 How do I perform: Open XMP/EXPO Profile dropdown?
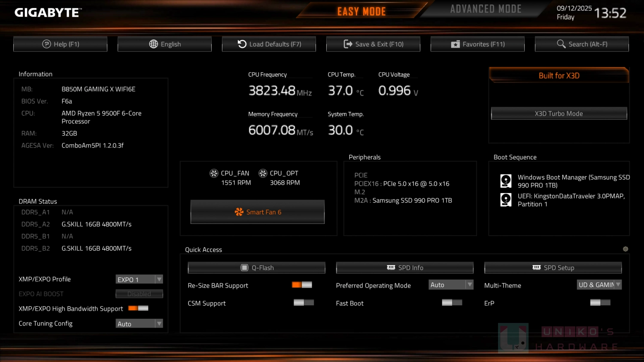[x=139, y=279]
